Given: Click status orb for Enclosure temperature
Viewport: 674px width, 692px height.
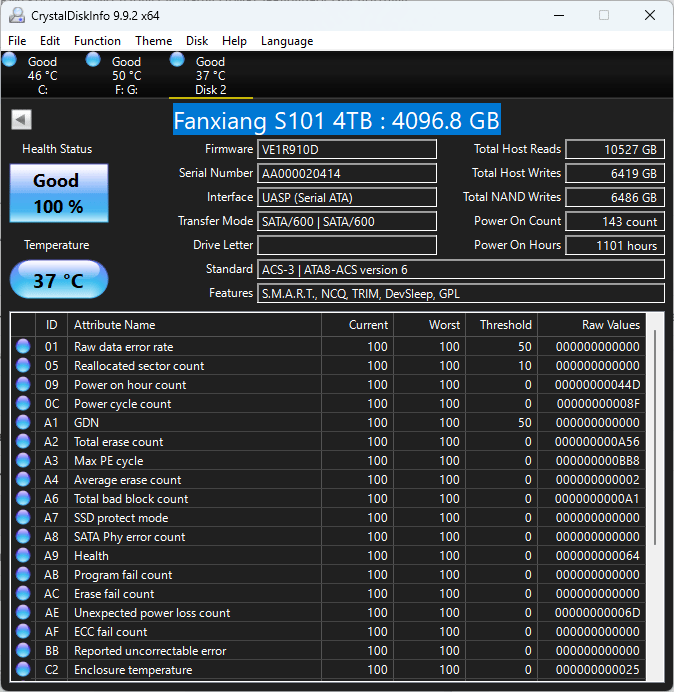Looking at the screenshot, I should click(x=23, y=669).
